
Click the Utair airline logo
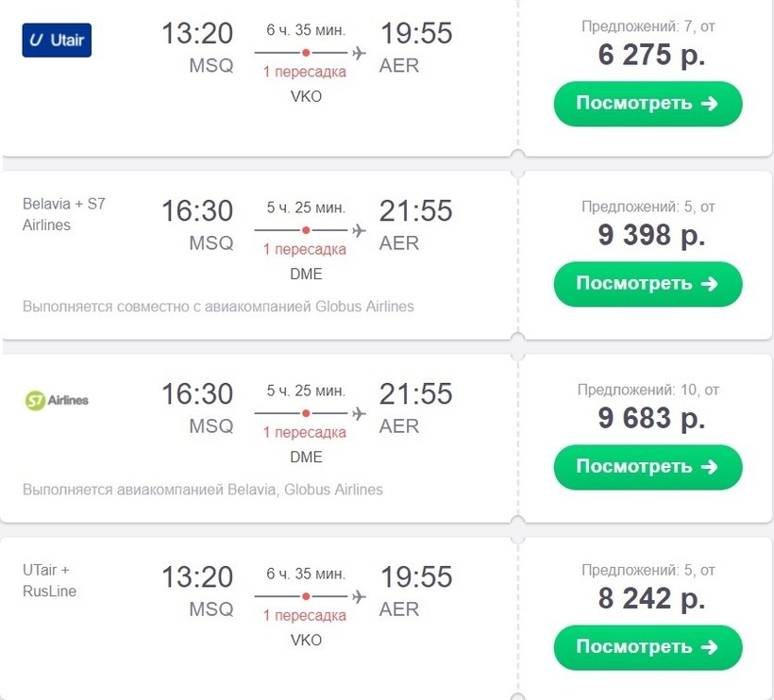57,41
